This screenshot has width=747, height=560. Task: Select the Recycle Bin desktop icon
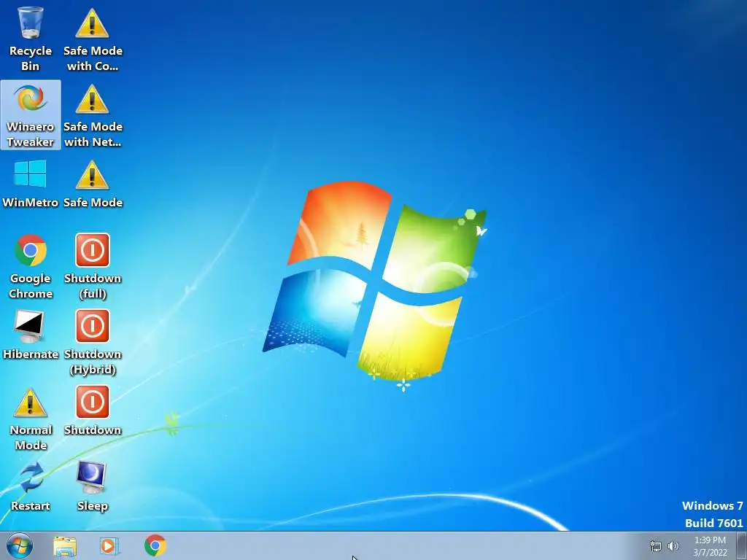point(31,39)
